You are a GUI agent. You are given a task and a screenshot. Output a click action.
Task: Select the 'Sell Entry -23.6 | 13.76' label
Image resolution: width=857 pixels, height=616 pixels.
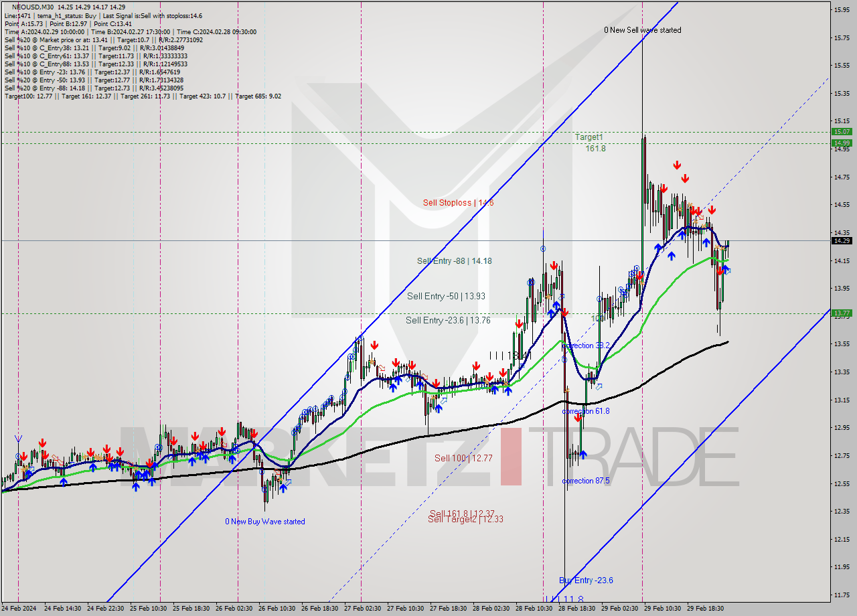(448, 321)
